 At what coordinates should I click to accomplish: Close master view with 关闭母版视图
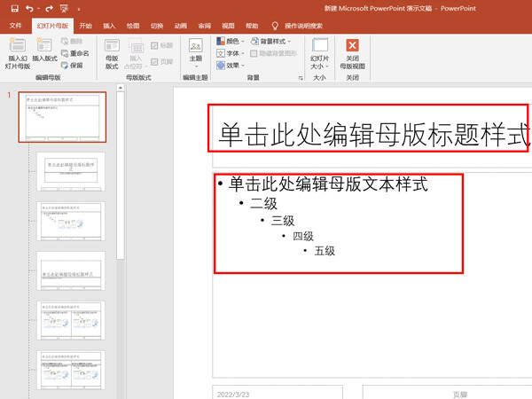click(353, 53)
